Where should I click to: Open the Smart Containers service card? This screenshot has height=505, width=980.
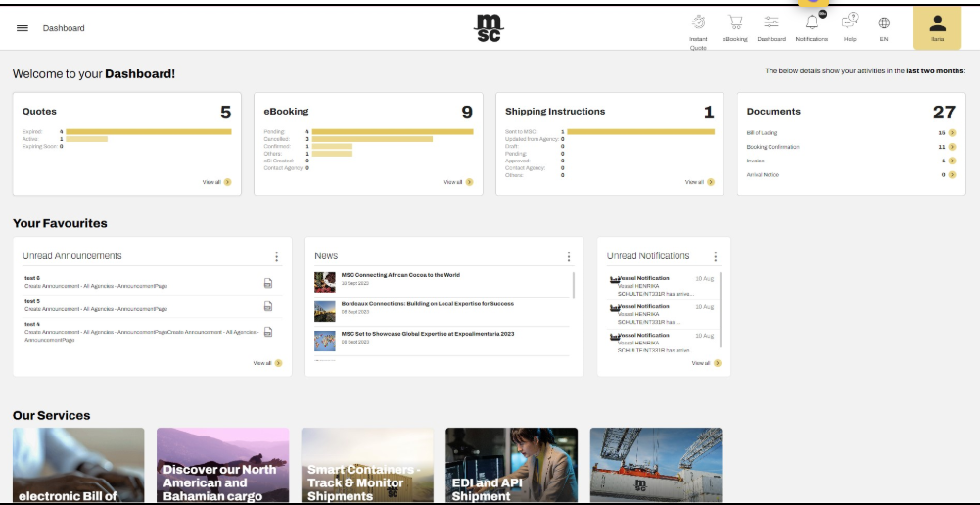pyautogui.click(x=367, y=465)
